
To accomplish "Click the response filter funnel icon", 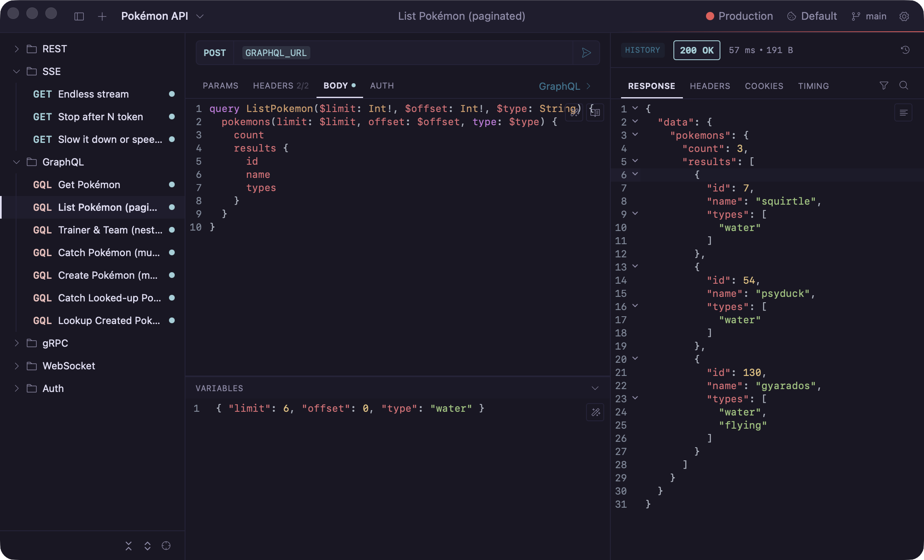I will tap(884, 85).
